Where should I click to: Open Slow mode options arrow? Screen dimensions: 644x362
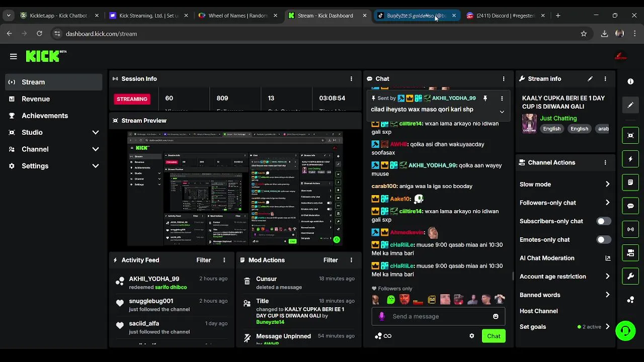[x=607, y=185]
